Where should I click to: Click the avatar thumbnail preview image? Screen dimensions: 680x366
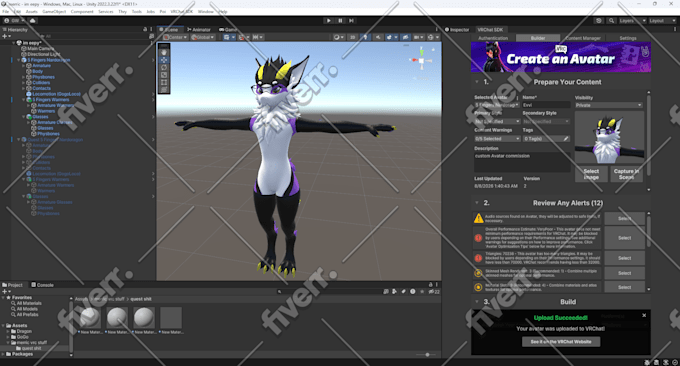609,137
